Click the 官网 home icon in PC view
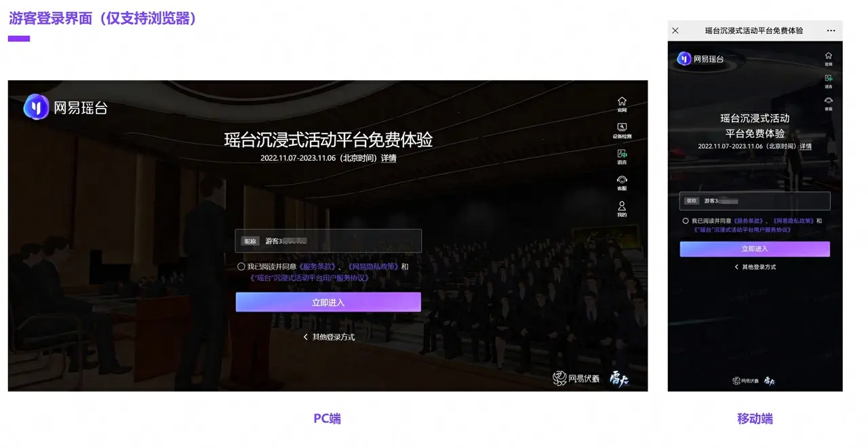This screenshot has width=868, height=448. pyautogui.click(x=622, y=104)
